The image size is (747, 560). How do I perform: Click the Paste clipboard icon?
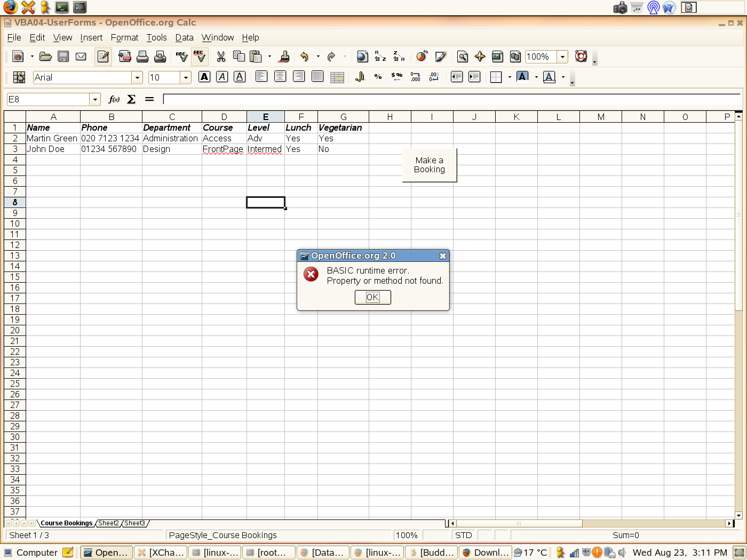pos(256,57)
